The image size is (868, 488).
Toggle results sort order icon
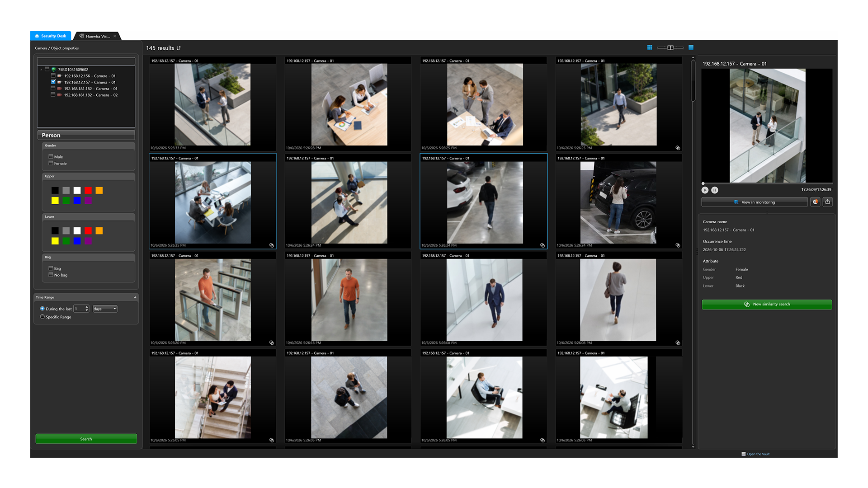tap(179, 48)
